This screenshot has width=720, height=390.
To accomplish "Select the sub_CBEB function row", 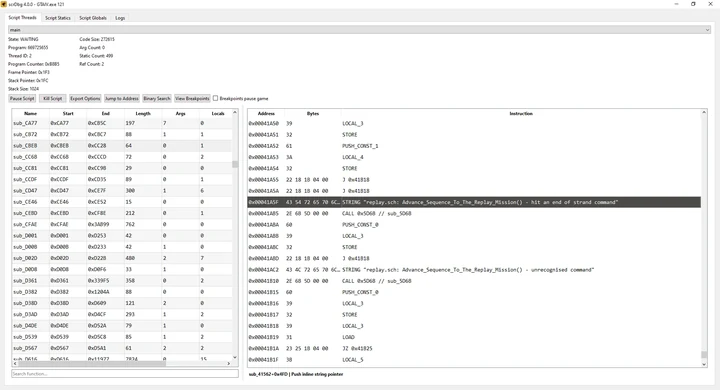I will (x=122, y=146).
